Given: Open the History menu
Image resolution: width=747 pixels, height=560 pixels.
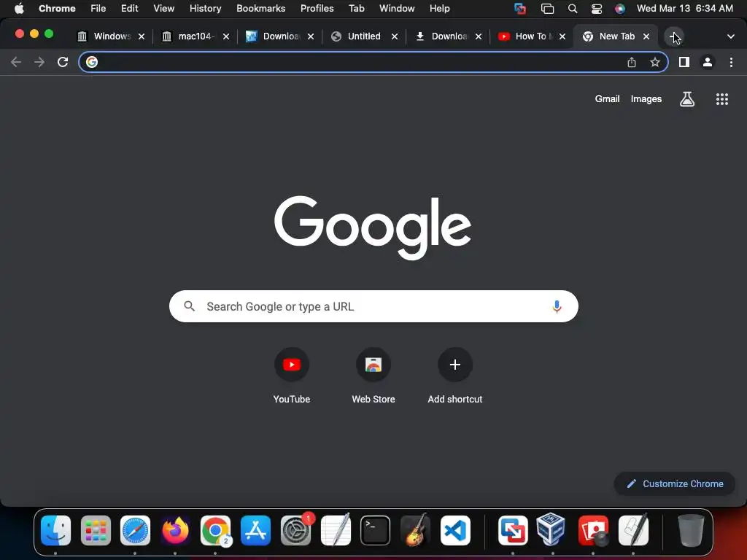Looking at the screenshot, I should (205, 9).
